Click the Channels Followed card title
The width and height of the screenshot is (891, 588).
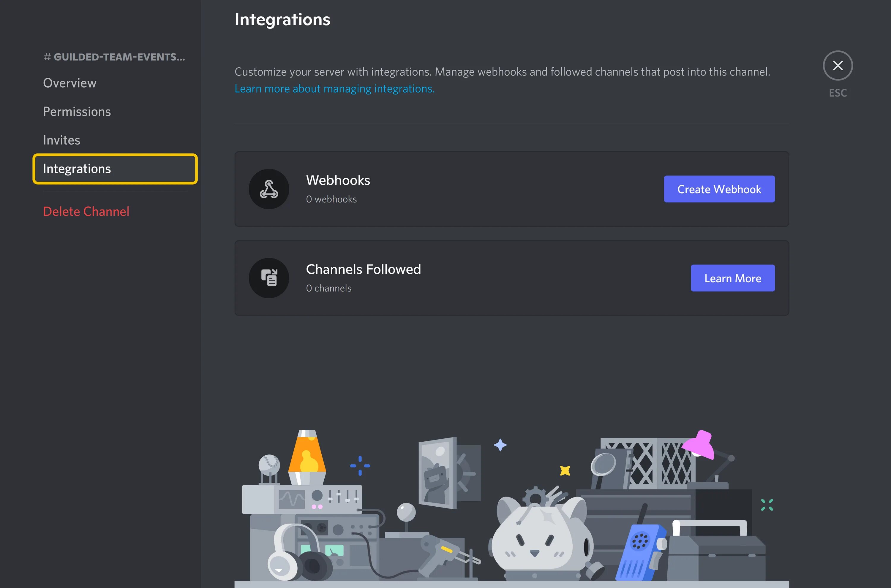(363, 269)
